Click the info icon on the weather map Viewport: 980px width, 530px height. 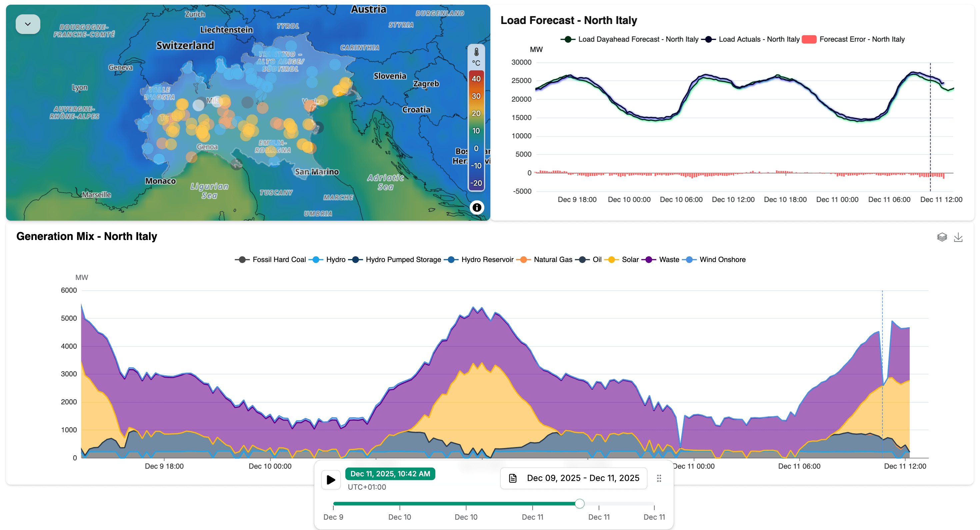(477, 208)
